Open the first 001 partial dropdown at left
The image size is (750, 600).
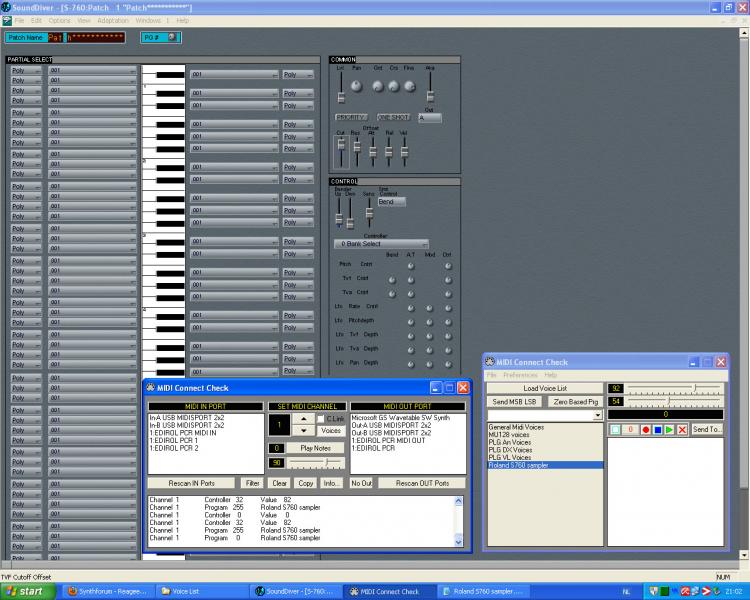(x=92, y=70)
